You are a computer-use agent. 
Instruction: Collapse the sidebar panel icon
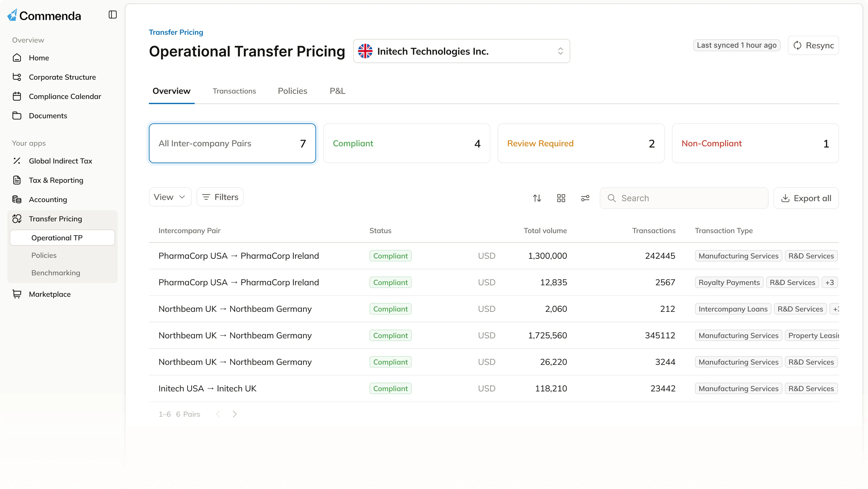(x=113, y=15)
